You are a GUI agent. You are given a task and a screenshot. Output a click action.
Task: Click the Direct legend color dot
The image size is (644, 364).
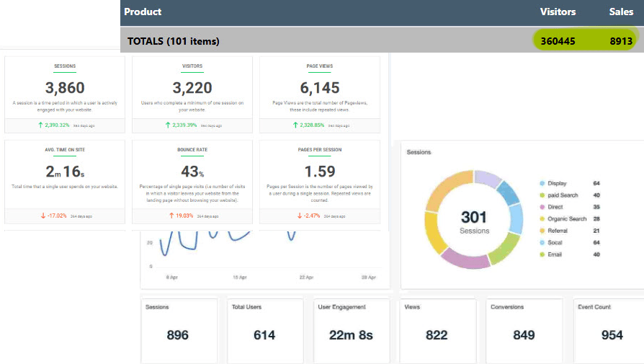tap(541, 207)
